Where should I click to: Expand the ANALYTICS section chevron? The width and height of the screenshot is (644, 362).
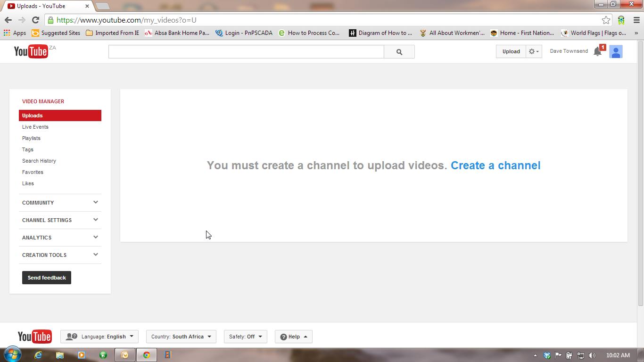pos(96,237)
